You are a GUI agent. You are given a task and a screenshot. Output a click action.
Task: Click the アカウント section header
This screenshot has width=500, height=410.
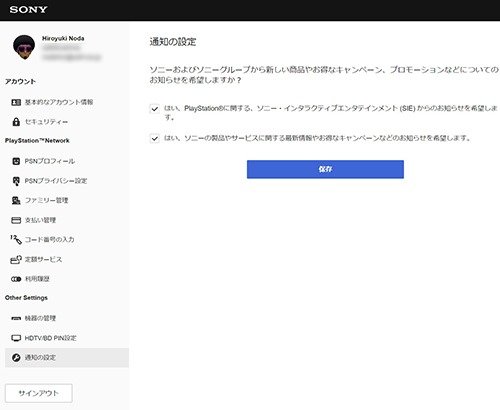click(x=20, y=82)
